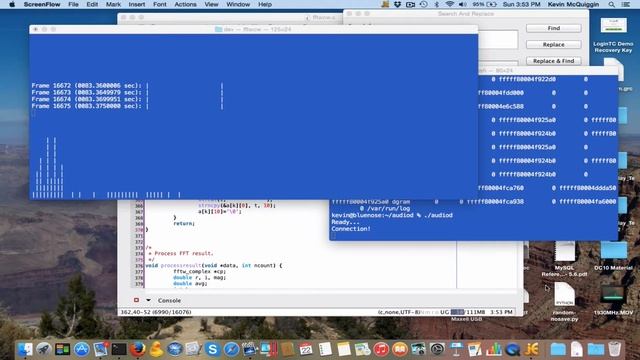Open the App Store dock icon
Screen dimensions: 640x360
(x=81, y=349)
